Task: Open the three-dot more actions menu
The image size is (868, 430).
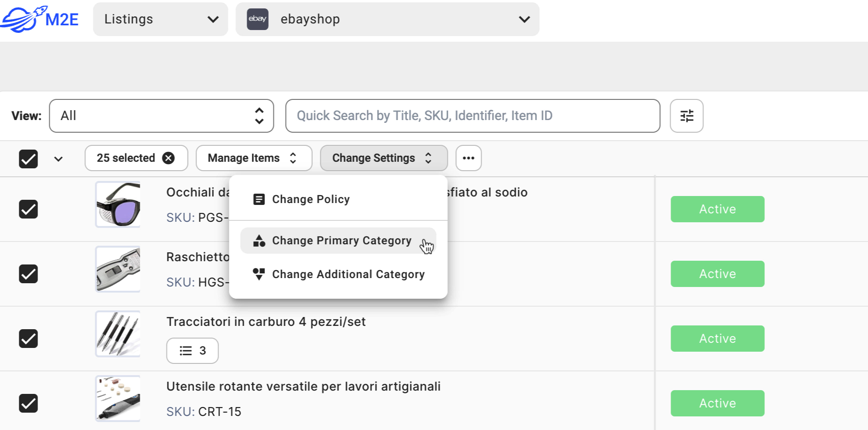Action: click(468, 158)
